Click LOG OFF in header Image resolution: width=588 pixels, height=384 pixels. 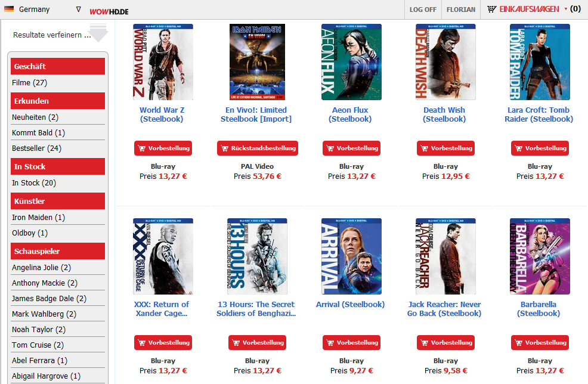(x=423, y=10)
